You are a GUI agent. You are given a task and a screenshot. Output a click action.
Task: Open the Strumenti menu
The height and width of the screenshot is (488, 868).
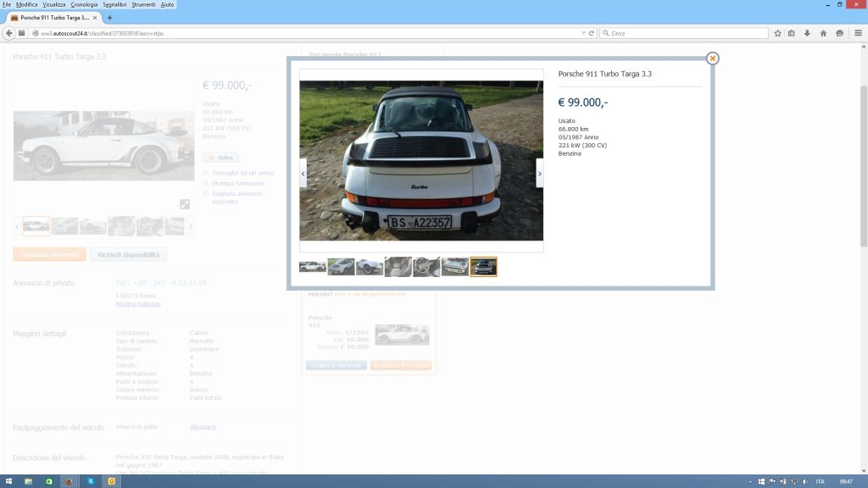[x=143, y=4]
